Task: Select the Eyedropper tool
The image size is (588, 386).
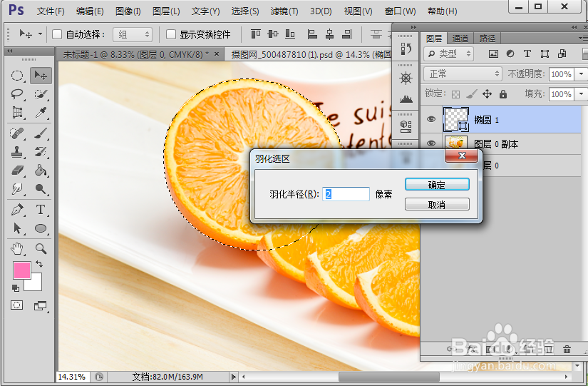Action: pyautogui.click(x=41, y=112)
